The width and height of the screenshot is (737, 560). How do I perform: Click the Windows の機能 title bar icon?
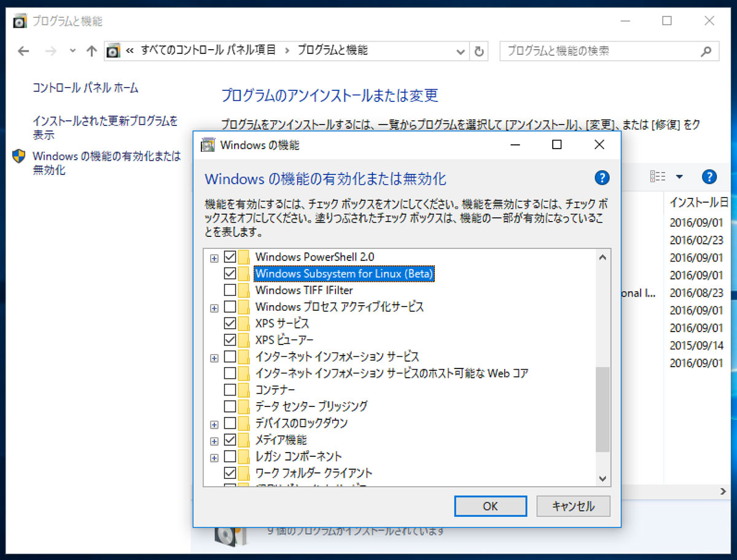[x=209, y=145]
